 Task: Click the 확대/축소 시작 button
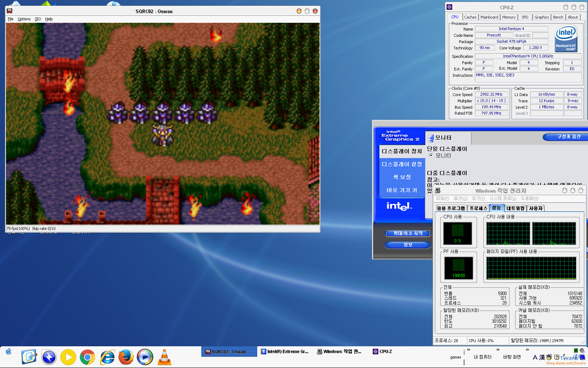pos(408,233)
